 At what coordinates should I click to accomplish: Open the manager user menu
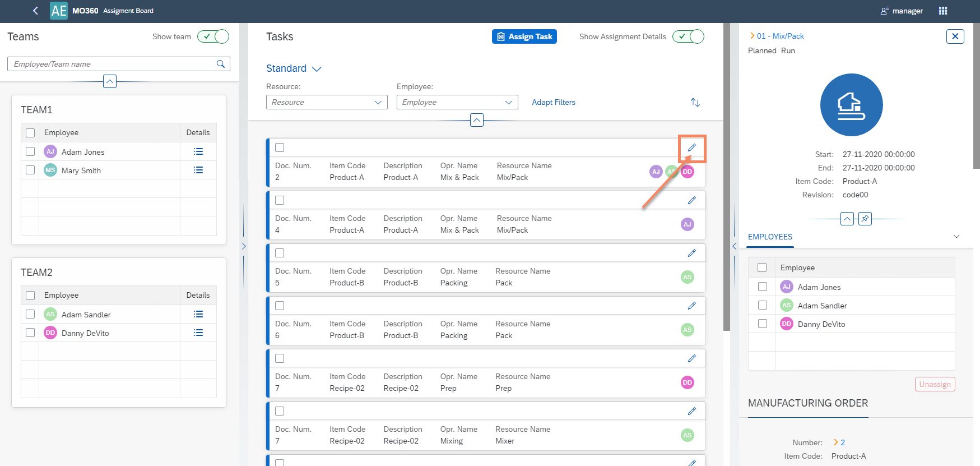tap(902, 11)
